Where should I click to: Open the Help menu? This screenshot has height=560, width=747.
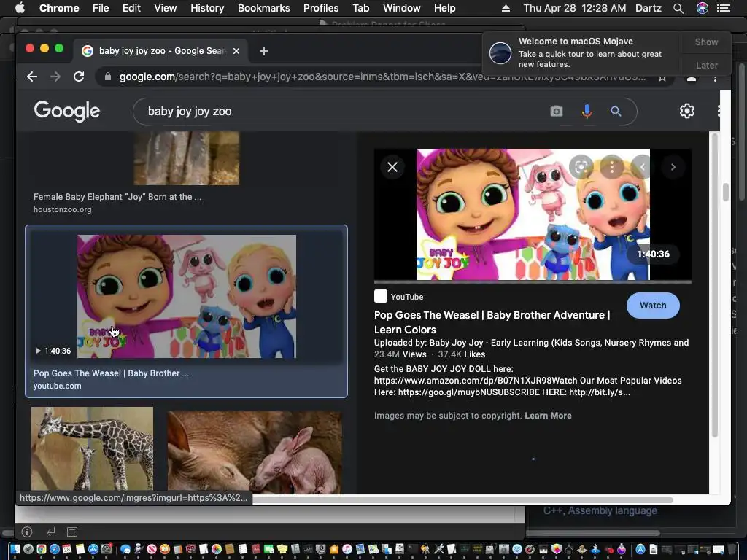click(x=444, y=8)
